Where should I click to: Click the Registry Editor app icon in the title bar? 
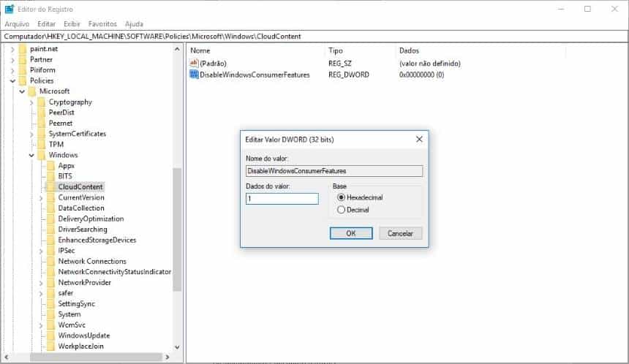(x=10, y=9)
